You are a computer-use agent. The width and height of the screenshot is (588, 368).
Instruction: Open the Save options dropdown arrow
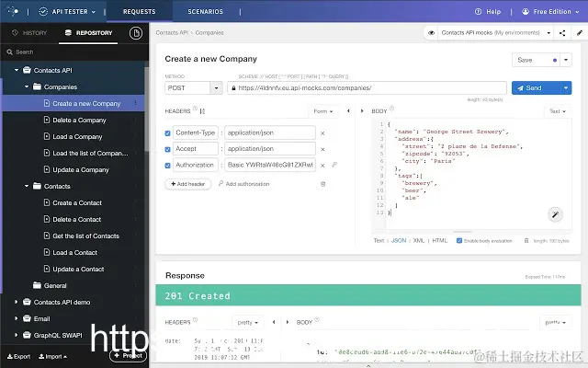tap(566, 60)
